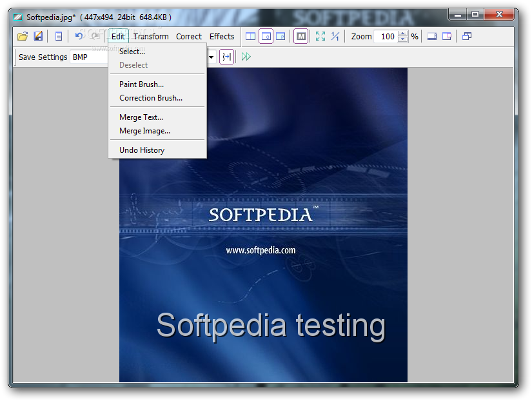The height and width of the screenshot is (401, 532).
Task: Toggle the original image view icon
Action: [x=266, y=36]
